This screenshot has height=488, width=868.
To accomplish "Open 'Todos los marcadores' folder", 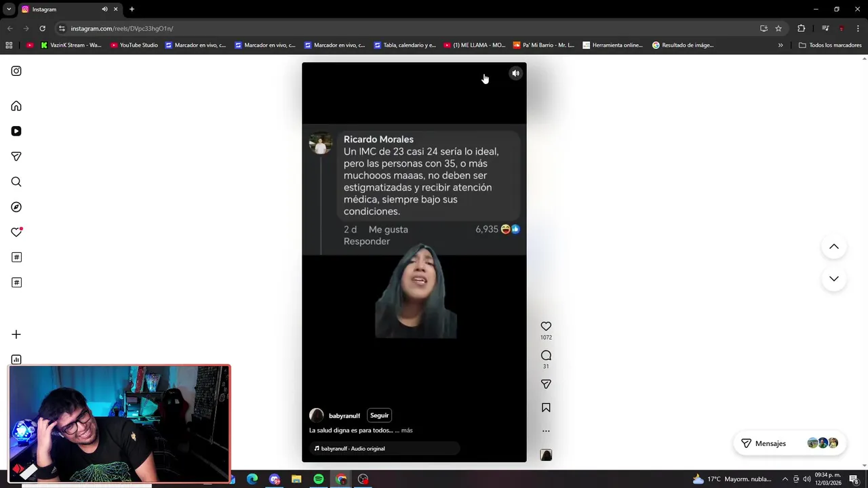I will (830, 45).
